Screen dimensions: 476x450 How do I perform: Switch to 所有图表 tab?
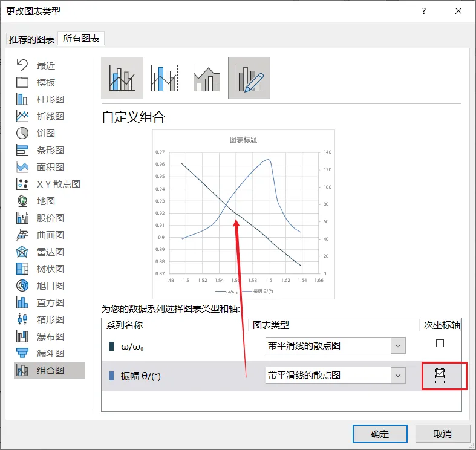(x=81, y=39)
